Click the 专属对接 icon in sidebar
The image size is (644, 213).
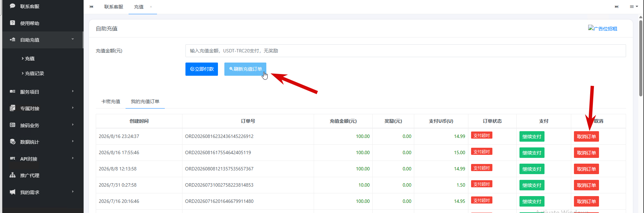click(x=13, y=108)
